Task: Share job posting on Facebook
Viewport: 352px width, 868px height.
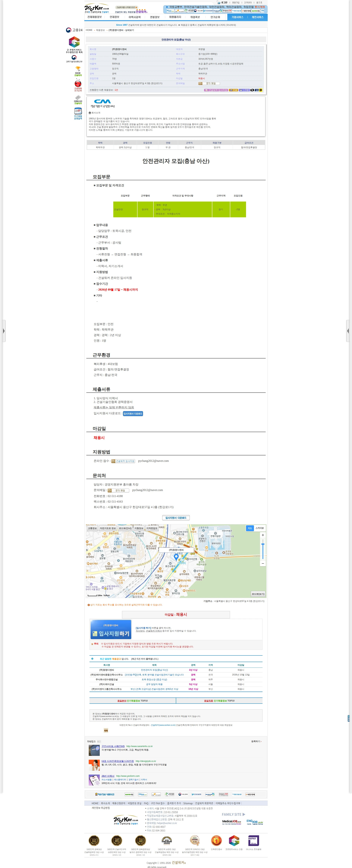Action: (256, 90)
